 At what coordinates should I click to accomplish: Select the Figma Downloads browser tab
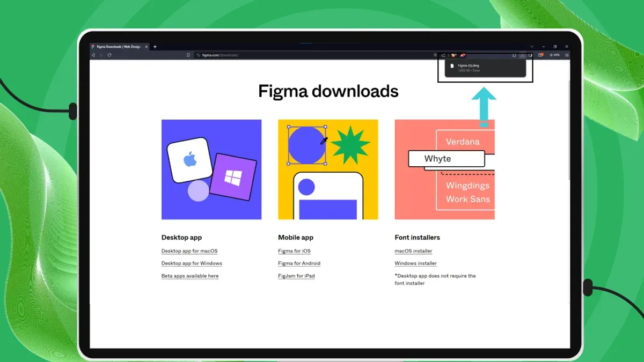pyautogui.click(x=119, y=47)
